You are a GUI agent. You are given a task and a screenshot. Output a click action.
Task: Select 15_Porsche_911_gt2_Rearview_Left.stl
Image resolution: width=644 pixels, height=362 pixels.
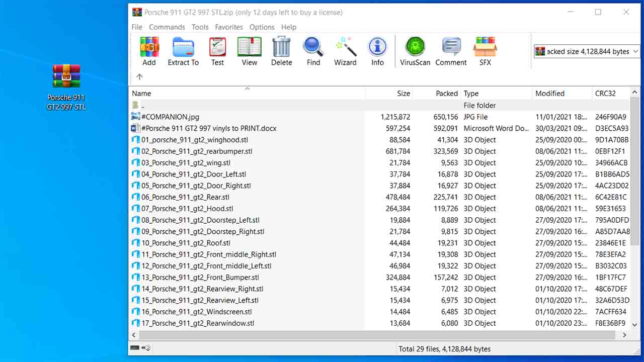(200, 302)
